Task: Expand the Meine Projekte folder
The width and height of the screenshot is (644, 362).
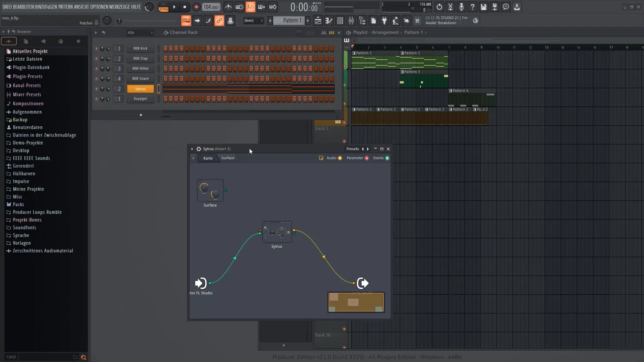Action: point(28,189)
